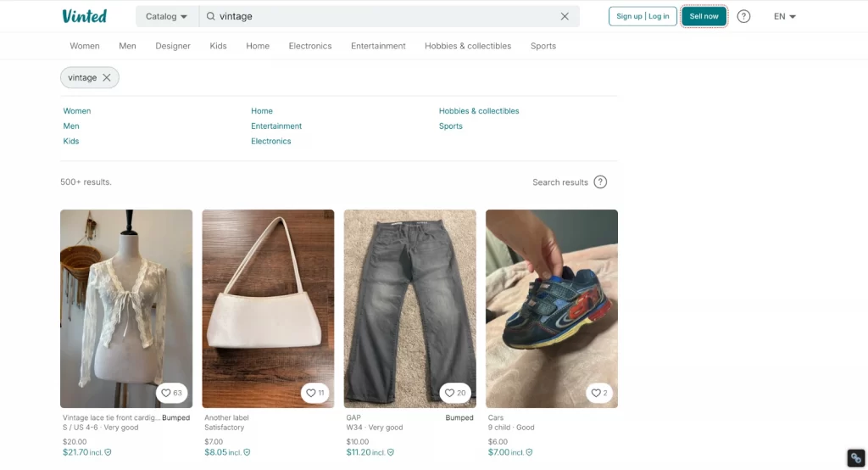Expand the EN language selector
Screen dimensions: 868x470
point(785,16)
